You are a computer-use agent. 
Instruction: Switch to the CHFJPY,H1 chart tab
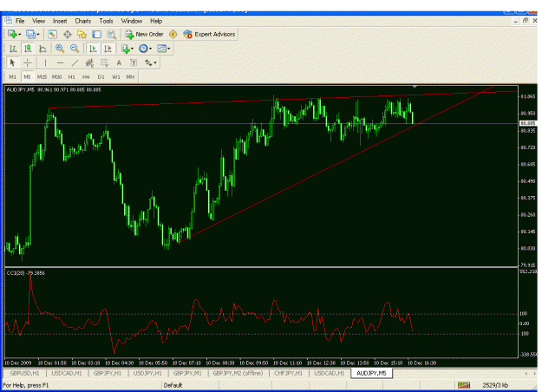pyautogui.click(x=288, y=373)
